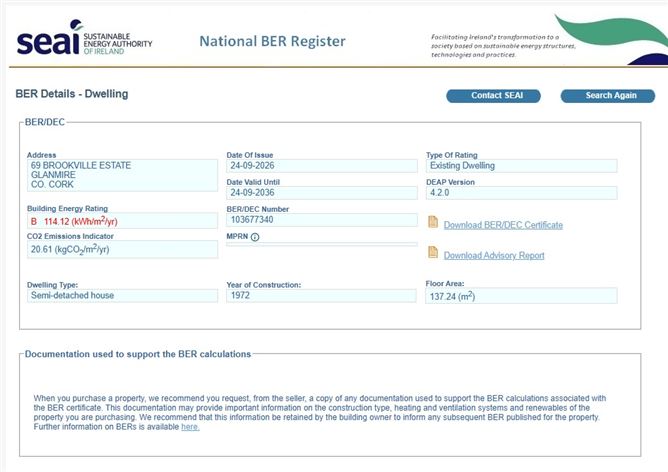Click the Contact SEAI button

[493, 96]
